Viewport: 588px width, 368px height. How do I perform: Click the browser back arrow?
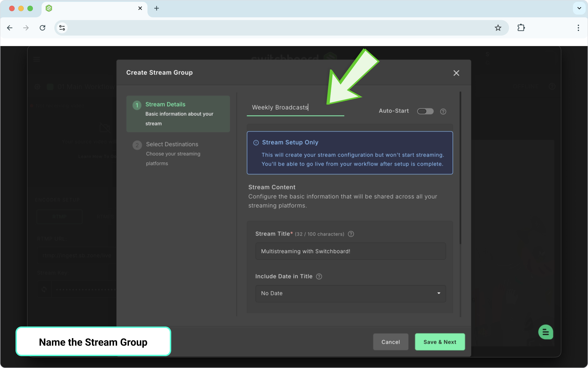click(10, 28)
